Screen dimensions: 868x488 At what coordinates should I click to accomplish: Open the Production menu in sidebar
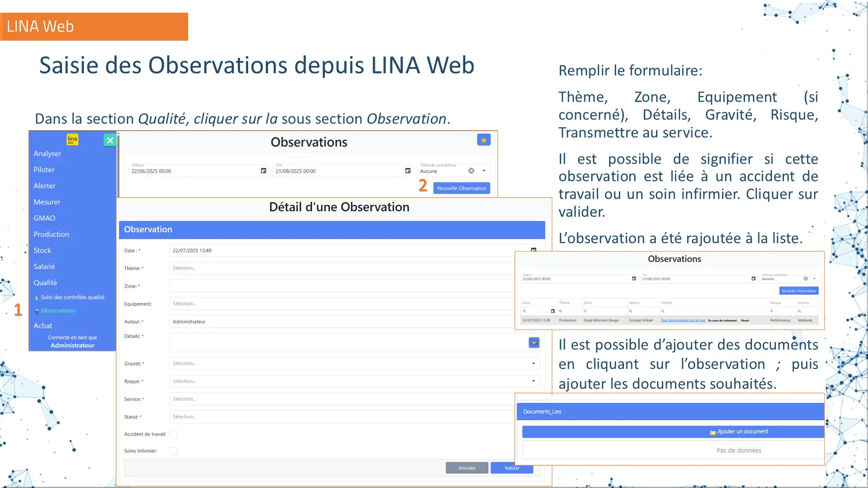point(51,234)
